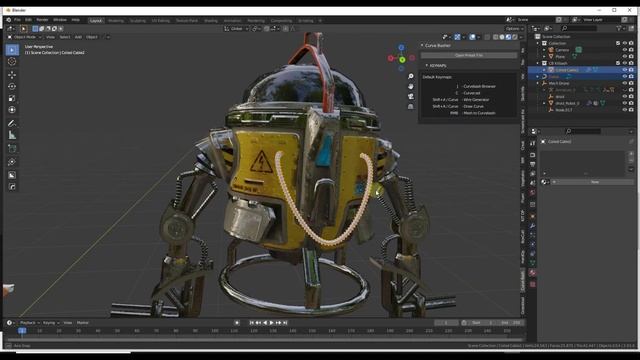The width and height of the screenshot is (640, 360).
Task: Jump to timeline end frame
Action: tap(285, 323)
